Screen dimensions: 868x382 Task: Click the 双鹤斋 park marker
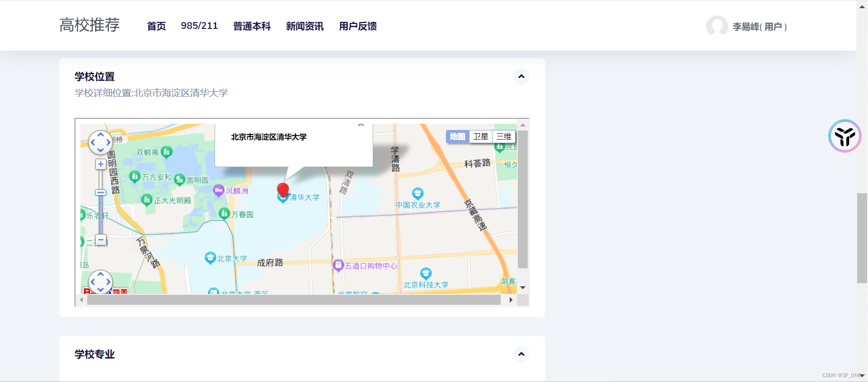[x=167, y=152]
